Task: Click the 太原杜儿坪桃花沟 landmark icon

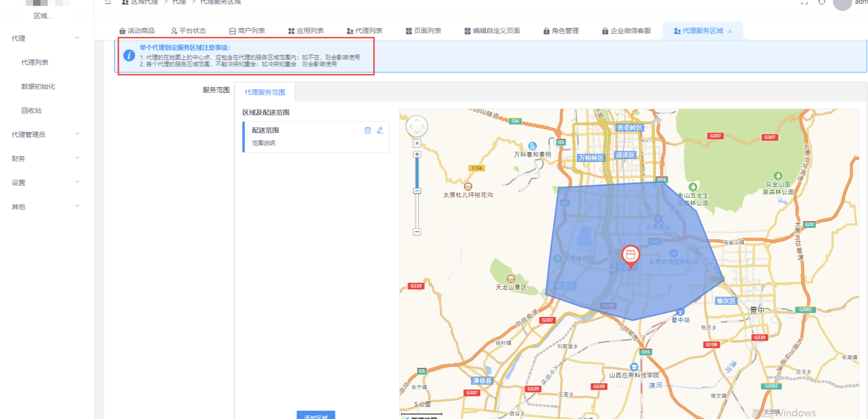Action: tap(468, 186)
